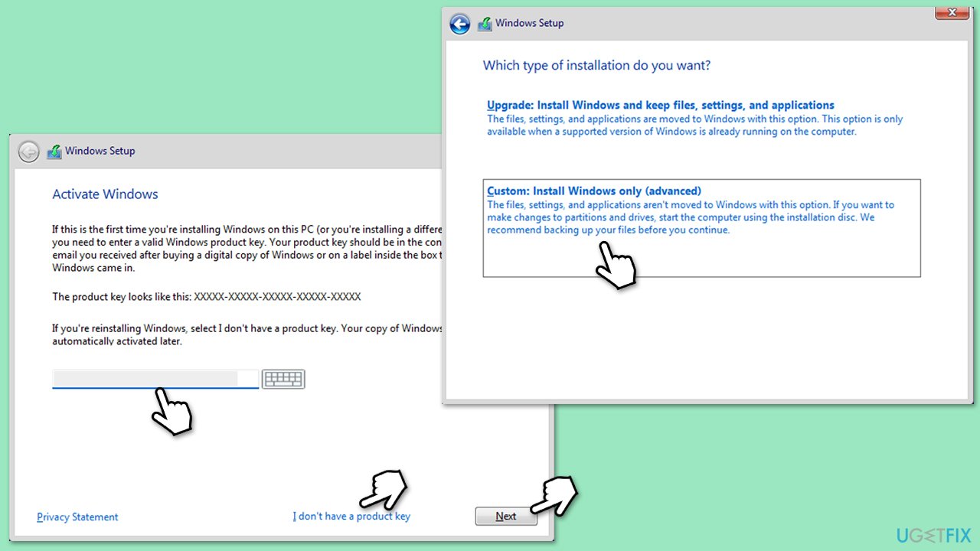The width and height of the screenshot is (980, 551).
Task: Choose Custom: Install Windows only (advanced) option
Action: coord(701,227)
